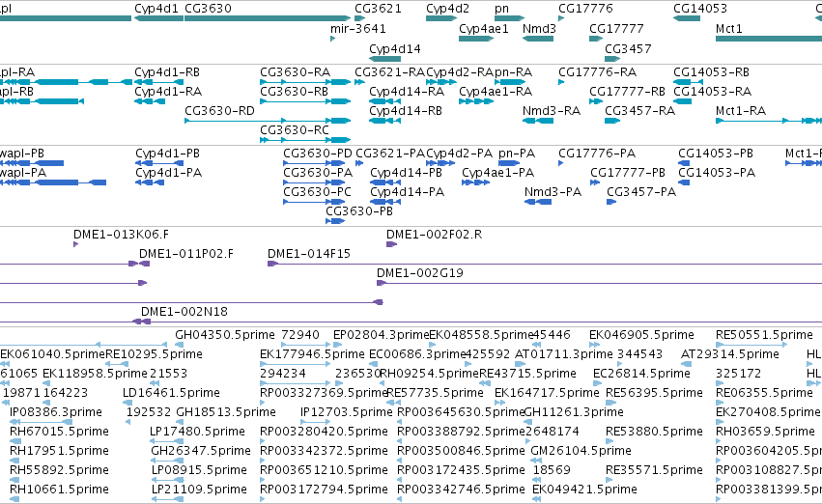The height and width of the screenshot is (504, 822).
Task: Open the mir-3641 gene label
Action: click(x=358, y=28)
